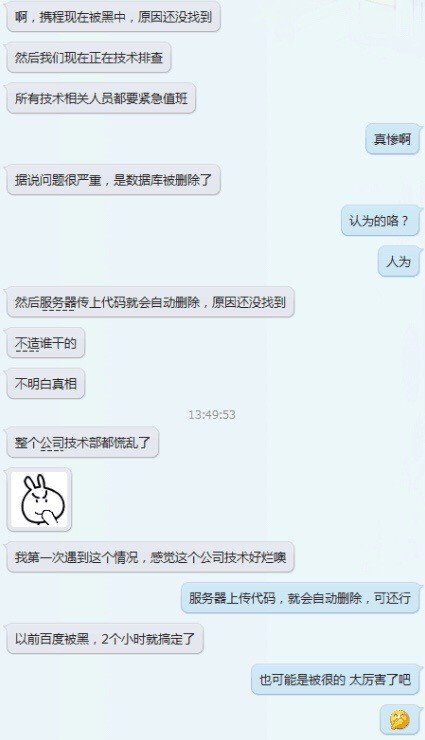Select message '然后服务器传上代码就会自动删除'
The height and width of the screenshot is (740, 425).
tap(150, 302)
